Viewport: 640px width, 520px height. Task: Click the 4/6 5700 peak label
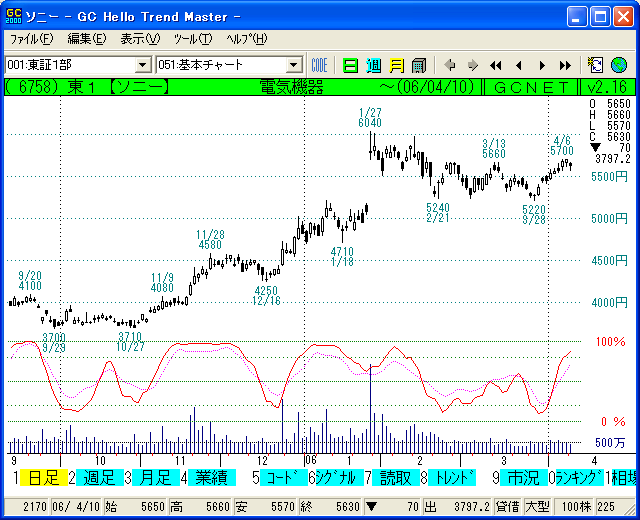click(x=562, y=146)
